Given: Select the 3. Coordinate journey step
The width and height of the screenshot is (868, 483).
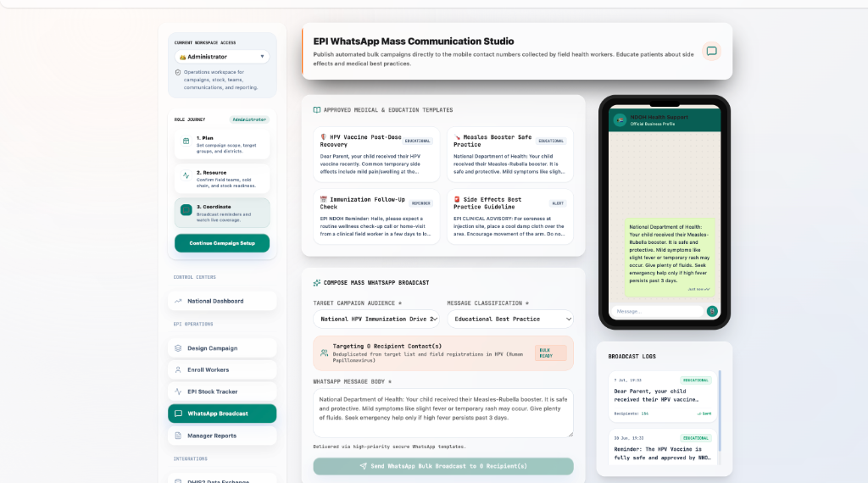Looking at the screenshot, I should tap(222, 213).
